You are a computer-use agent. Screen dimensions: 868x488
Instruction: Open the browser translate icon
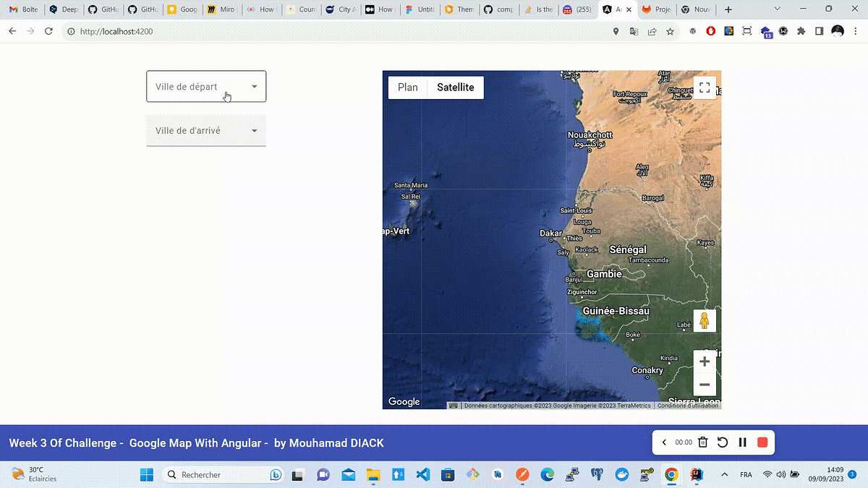[x=633, y=31]
